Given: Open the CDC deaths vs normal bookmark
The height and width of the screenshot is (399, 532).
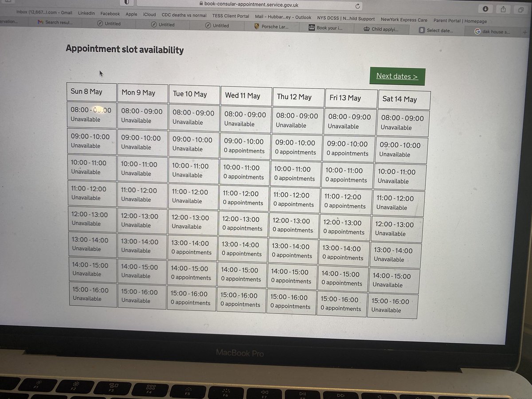Looking at the screenshot, I should [x=184, y=15].
